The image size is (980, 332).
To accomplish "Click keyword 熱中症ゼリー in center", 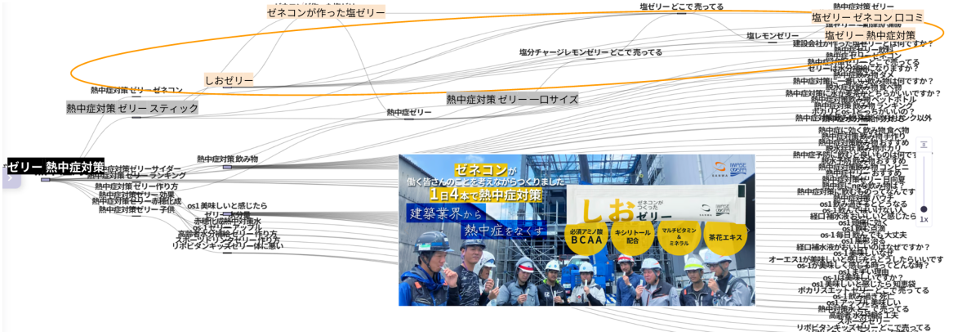I will tap(409, 112).
